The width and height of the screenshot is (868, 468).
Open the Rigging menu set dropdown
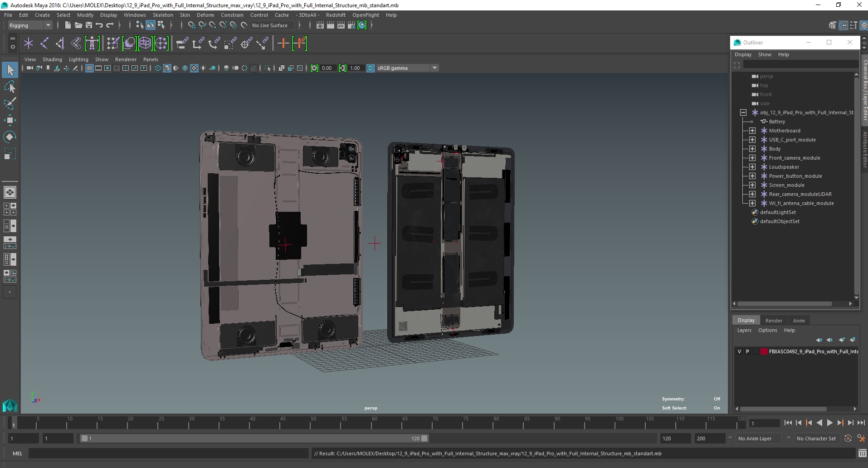point(30,25)
